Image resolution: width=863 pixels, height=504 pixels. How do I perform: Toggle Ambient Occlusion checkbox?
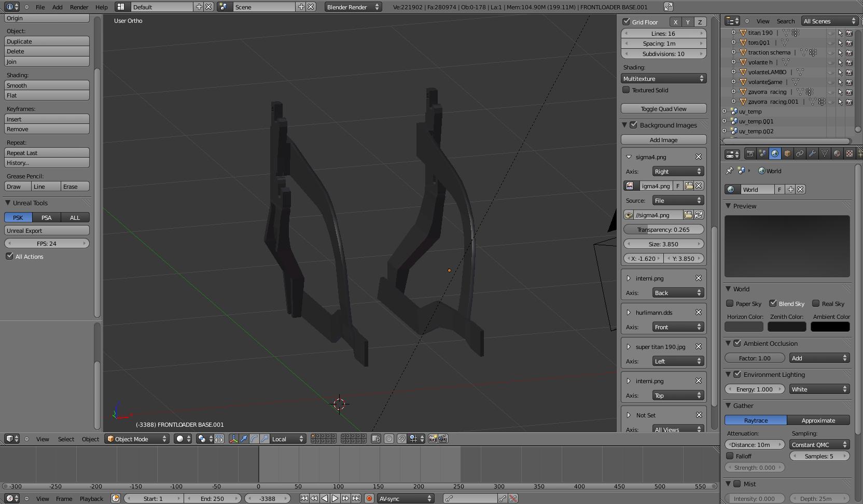click(x=737, y=343)
